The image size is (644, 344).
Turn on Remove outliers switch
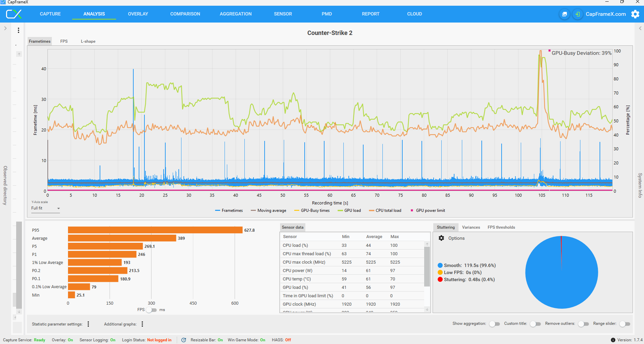pyautogui.click(x=583, y=324)
